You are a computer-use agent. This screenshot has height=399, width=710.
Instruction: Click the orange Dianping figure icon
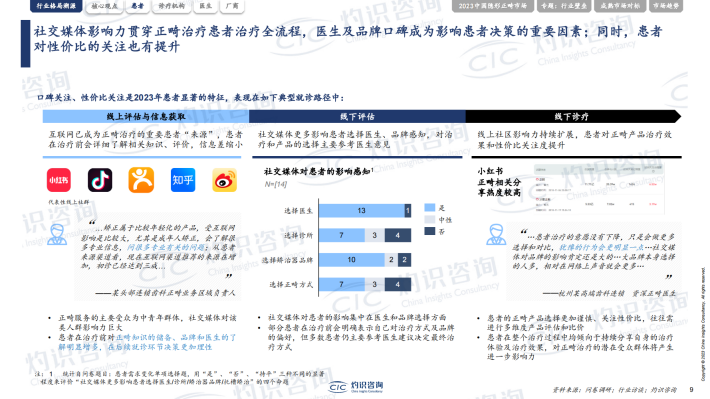pyautogui.click(x=141, y=180)
